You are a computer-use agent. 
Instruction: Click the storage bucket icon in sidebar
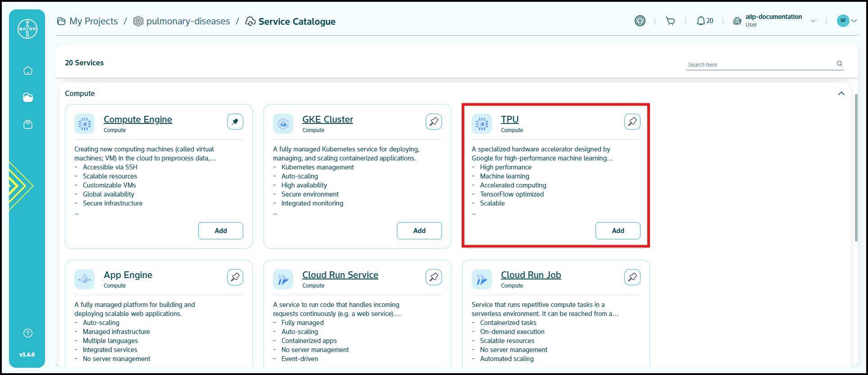pos(28,124)
